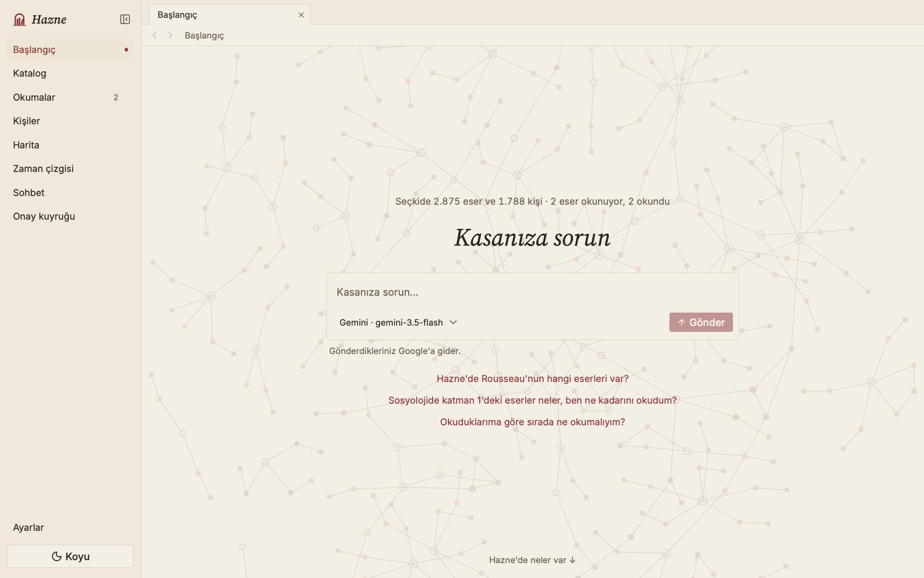Open Okumalar in the sidebar
Screen dimensions: 924x578
(x=70, y=97)
